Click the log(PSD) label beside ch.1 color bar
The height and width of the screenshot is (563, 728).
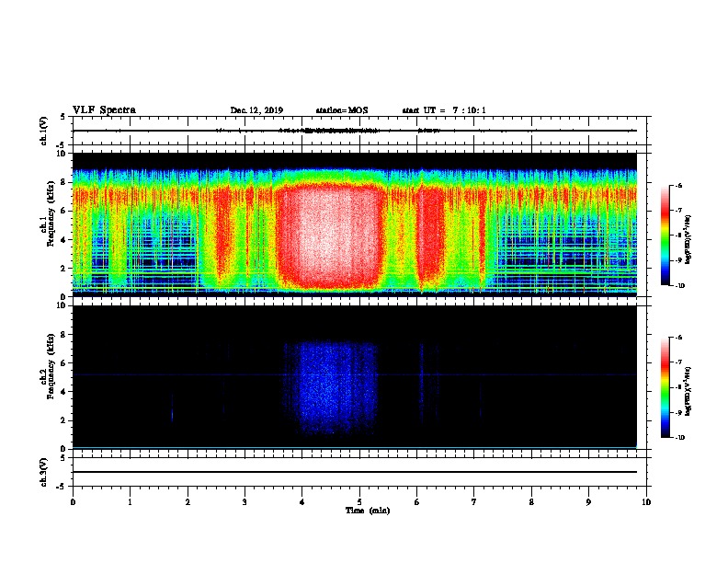coord(688,239)
